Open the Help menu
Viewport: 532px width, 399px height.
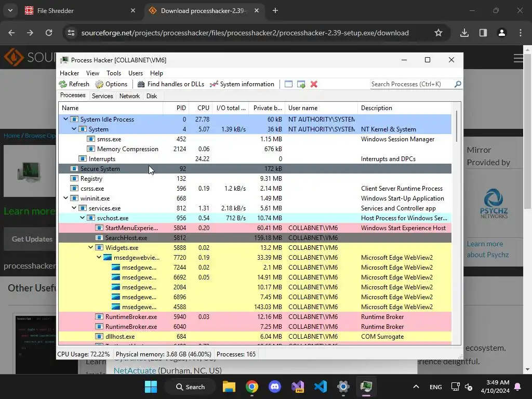pyautogui.click(x=156, y=73)
